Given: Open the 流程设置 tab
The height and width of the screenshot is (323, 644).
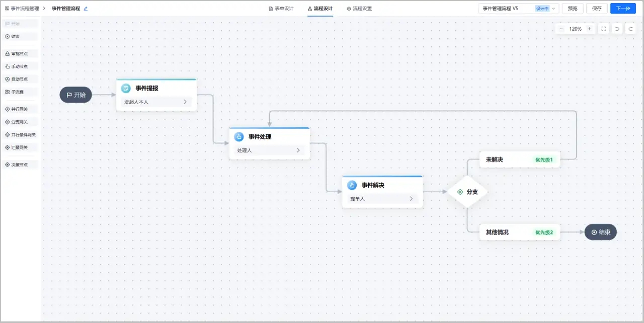Looking at the screenshot, I should click(359, 9).
